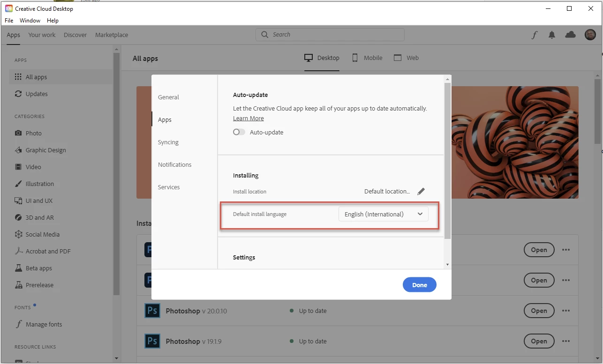Open the Window menu
This screenshot has height=364, width=603.
(30, 21)
